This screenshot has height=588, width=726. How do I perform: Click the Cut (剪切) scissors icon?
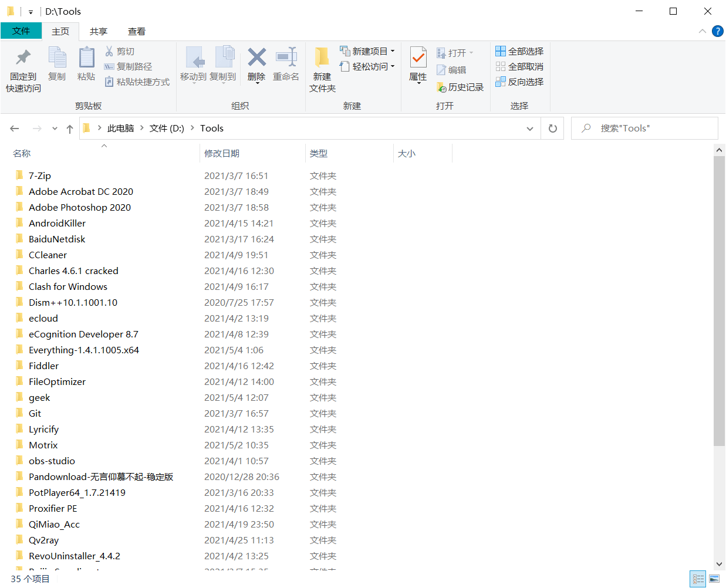109,52
